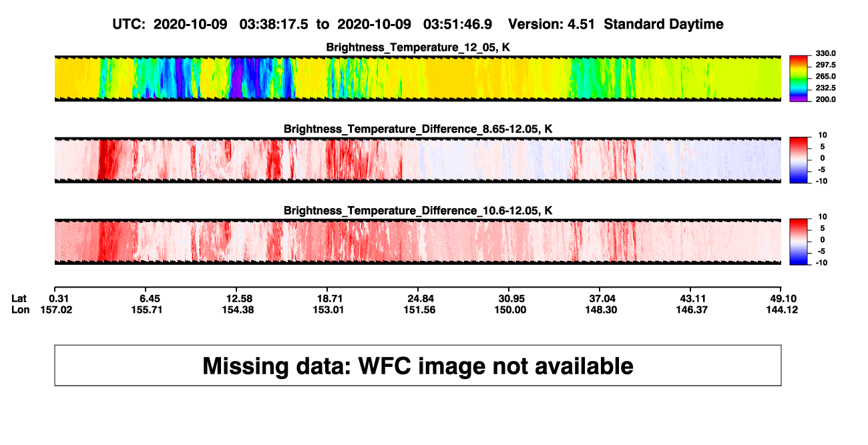Screen dimensions: 868x445
Task: Click the 10.6-12.05 difference image strip
Action: click(x=418, y=242)
